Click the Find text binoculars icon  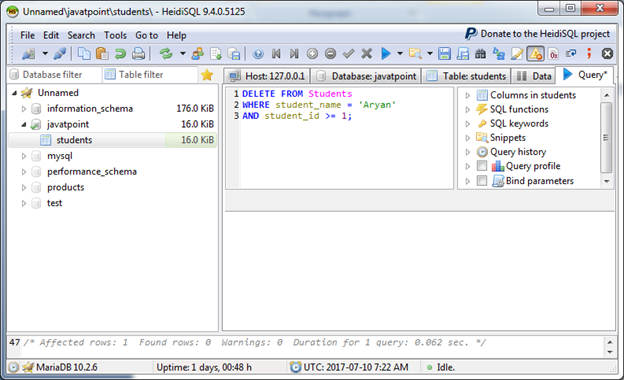(481, 53)
